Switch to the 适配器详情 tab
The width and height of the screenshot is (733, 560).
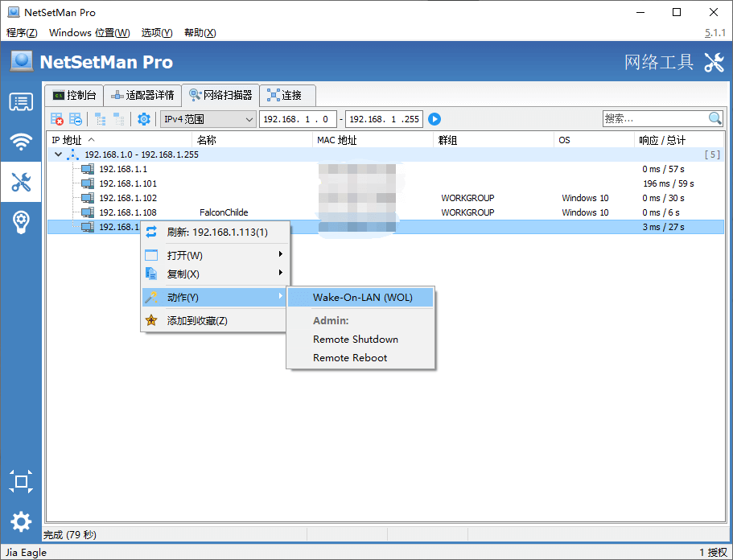point(142,96)
